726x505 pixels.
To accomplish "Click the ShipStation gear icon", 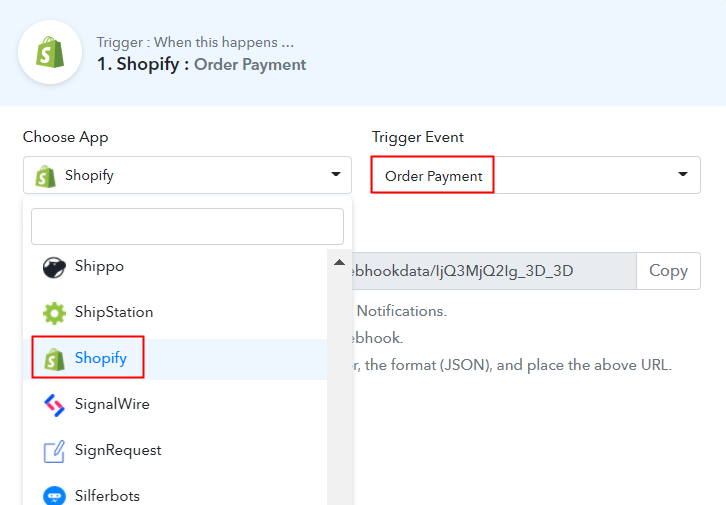I will click(54, 313).
